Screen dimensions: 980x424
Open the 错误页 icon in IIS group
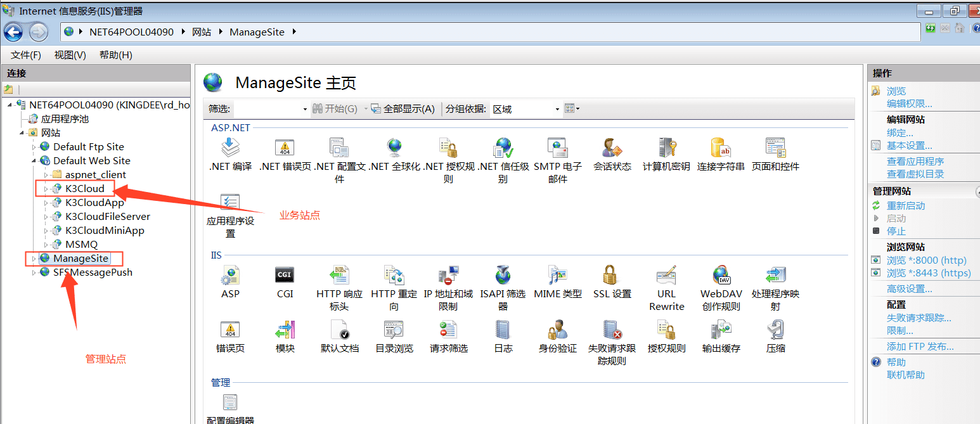coord(230,330)
